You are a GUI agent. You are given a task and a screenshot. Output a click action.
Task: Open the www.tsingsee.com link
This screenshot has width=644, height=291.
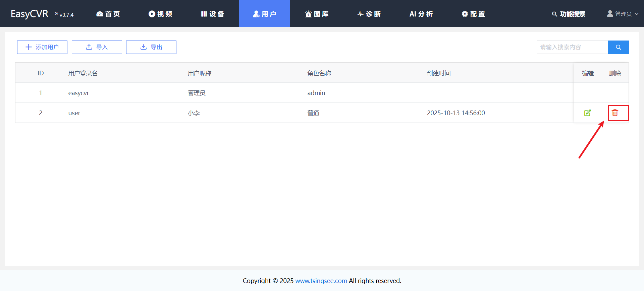point(321,281)
